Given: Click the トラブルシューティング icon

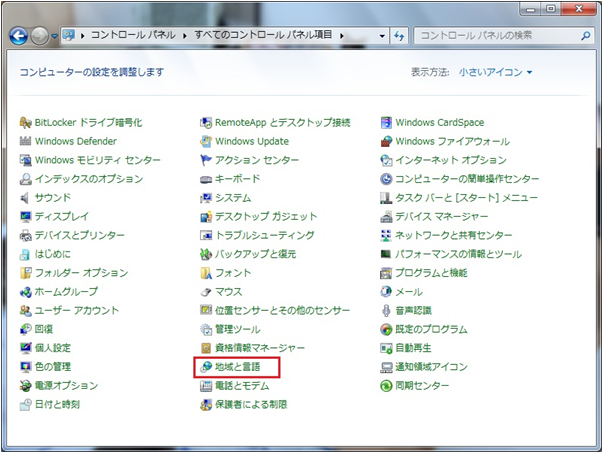Looking at the screenshot, I should click(x=206, y=235).
